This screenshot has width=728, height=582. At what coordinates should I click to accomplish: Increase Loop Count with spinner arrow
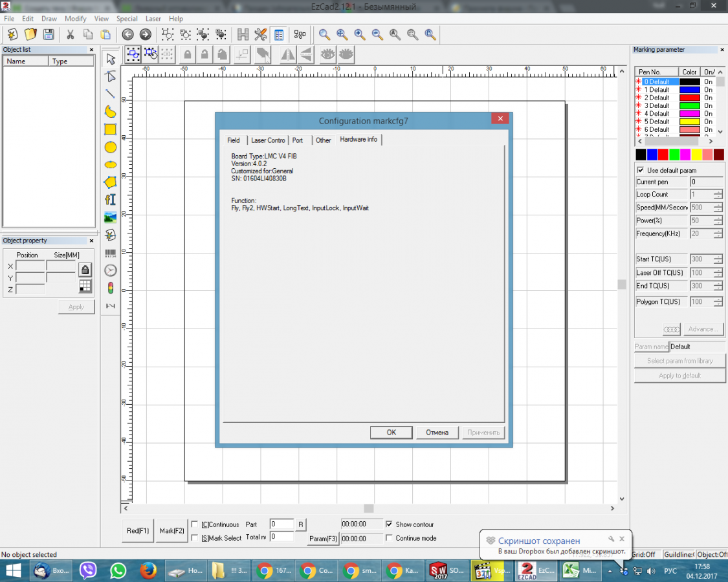(x=718, y=192)
